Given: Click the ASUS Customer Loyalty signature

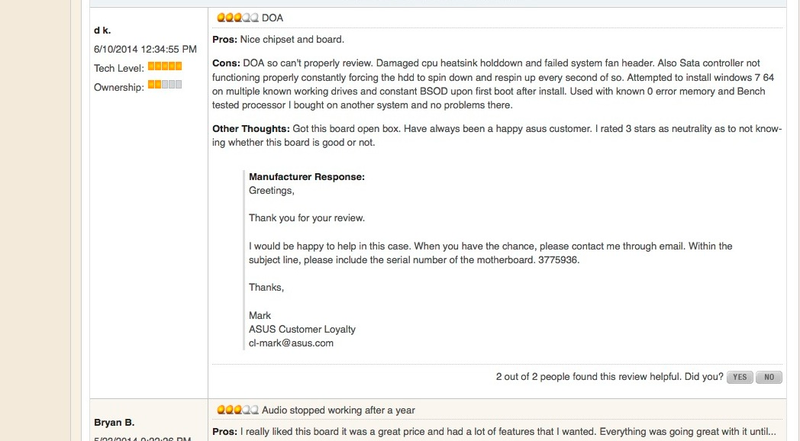Looking at the screenshot, I should click(302, 329).
